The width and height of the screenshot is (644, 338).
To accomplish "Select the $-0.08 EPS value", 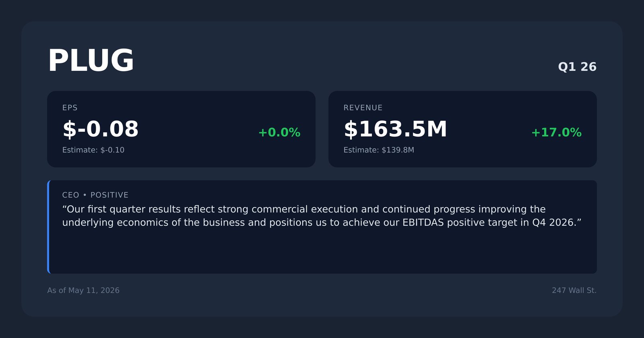I will tap(100, 129).
